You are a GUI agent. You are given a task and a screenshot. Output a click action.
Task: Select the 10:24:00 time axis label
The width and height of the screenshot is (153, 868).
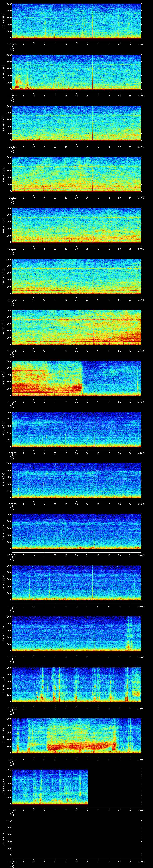tap(12, 44)
